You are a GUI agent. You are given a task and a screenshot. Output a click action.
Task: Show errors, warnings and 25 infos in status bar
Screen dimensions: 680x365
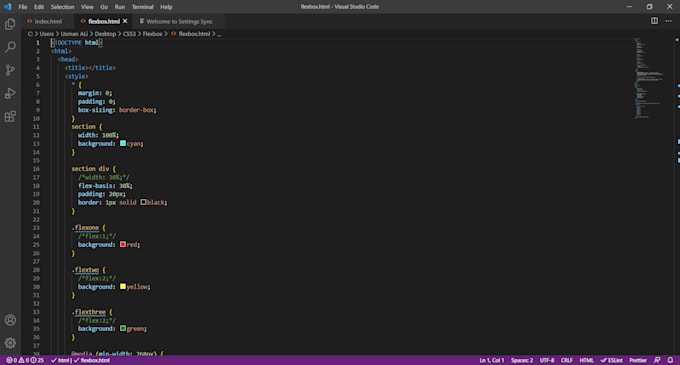(x=25, y=360)
